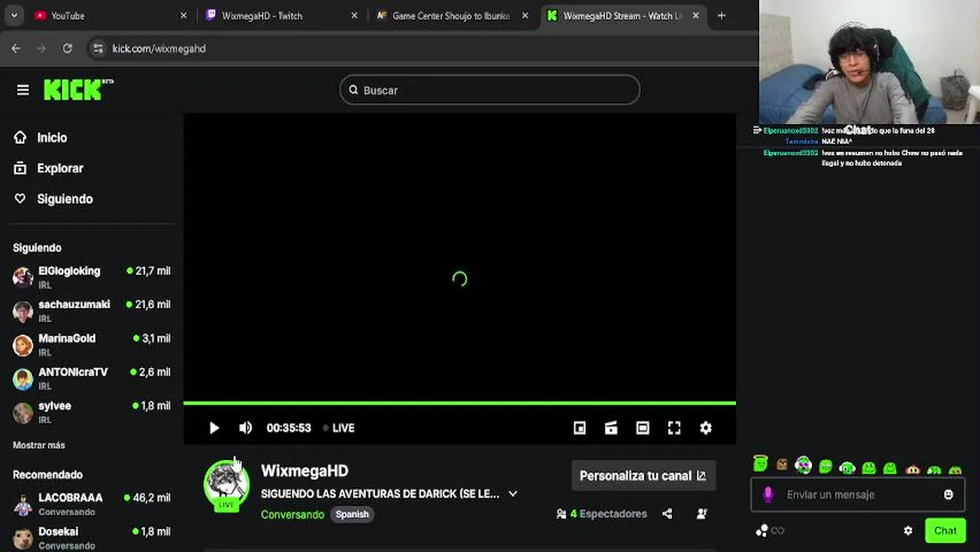This screenshot has height=552, width=980.
Task: Open the hamburger sidebar menu
Action: [x=22, y=90]
